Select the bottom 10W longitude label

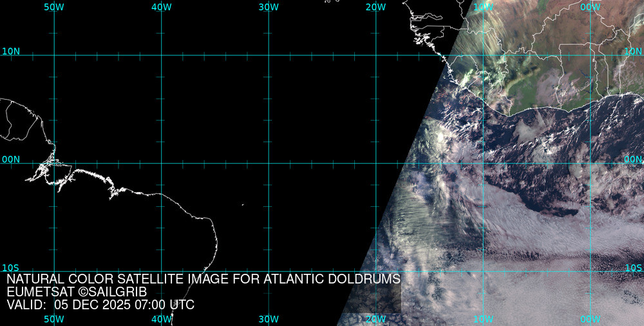coord(483,319)
